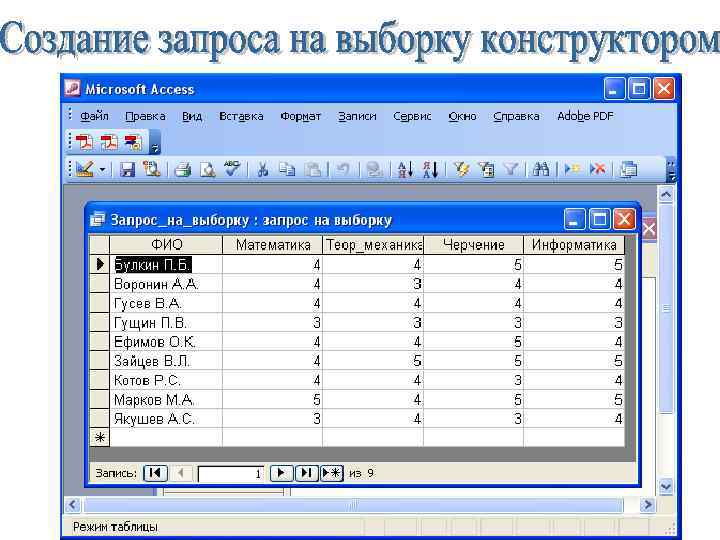Open the Файл menu
This screenshot has height=540, width=720.
[x=94, y=116]
